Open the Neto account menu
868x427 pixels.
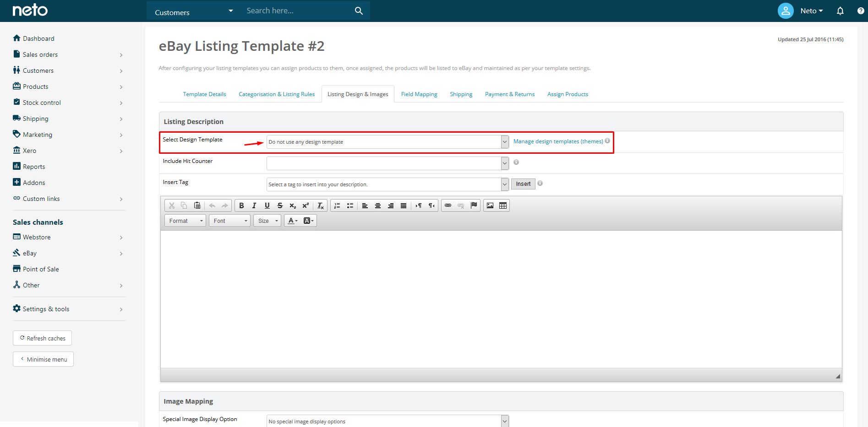click(x=811, y=11)
